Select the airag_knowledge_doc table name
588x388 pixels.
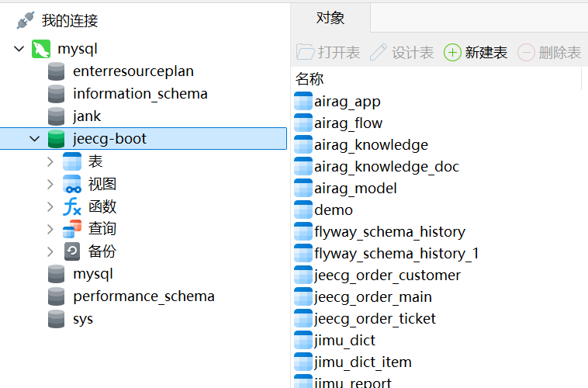click(386, 167)
